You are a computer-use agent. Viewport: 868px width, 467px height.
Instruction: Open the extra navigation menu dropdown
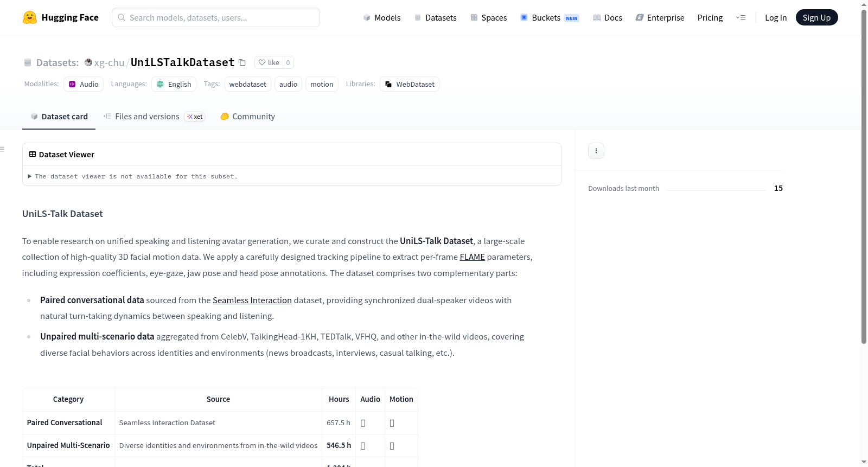(741, 17)
